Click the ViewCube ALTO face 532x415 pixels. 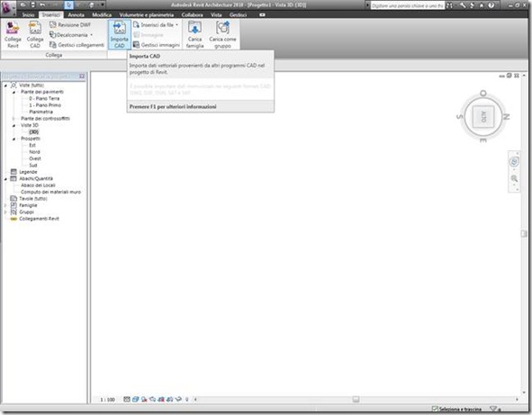tap(483, 116)
